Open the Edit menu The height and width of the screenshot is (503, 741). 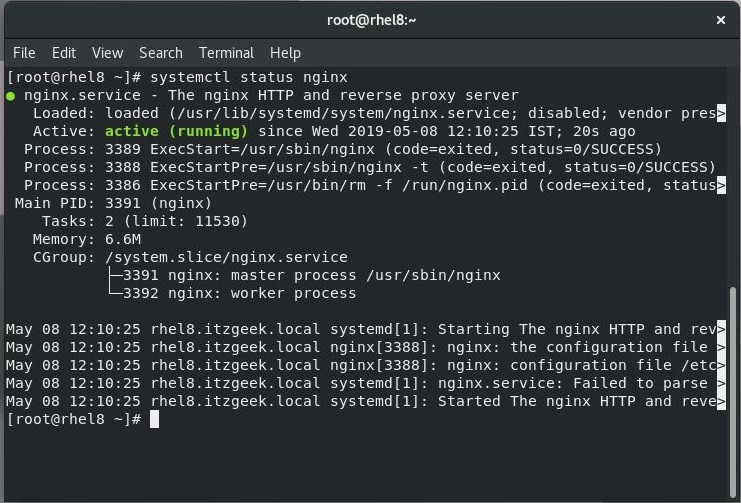tap(64, 53)
